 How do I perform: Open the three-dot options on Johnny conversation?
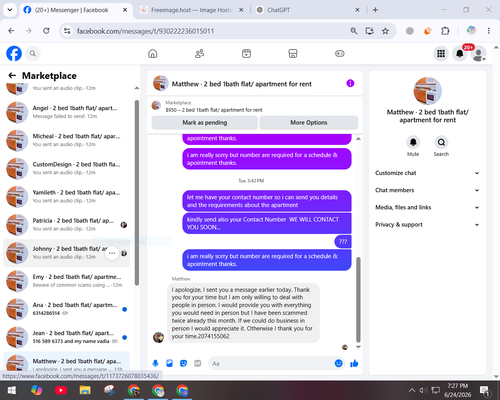(112, 253)
